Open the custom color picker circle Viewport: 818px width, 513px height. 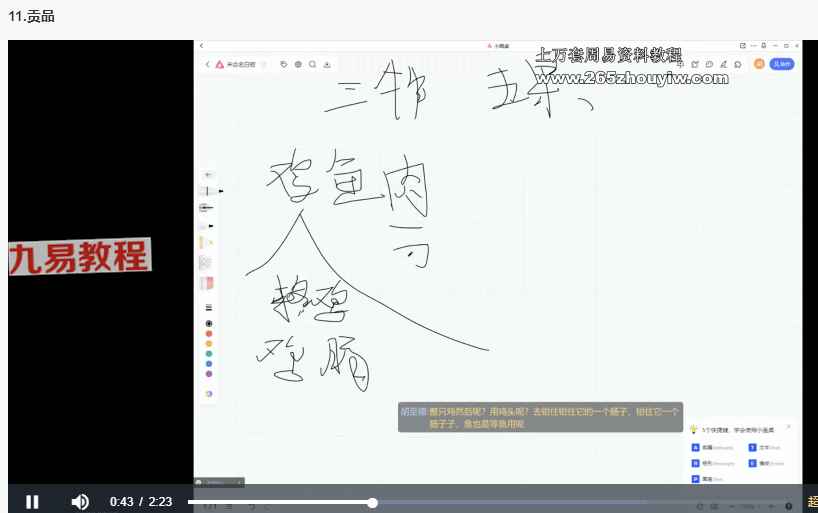[209, 393]
